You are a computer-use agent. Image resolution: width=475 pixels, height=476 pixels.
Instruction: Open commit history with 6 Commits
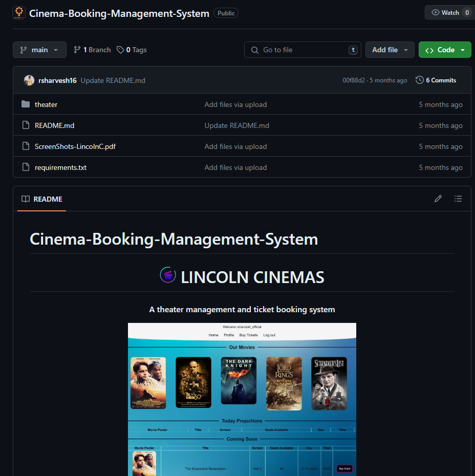point(436,80)
